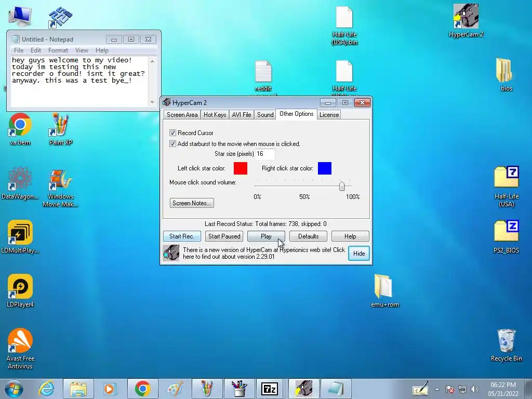532x399 pixels.
Task: Open the bios folder on desktop
Action: click(506, 74)
